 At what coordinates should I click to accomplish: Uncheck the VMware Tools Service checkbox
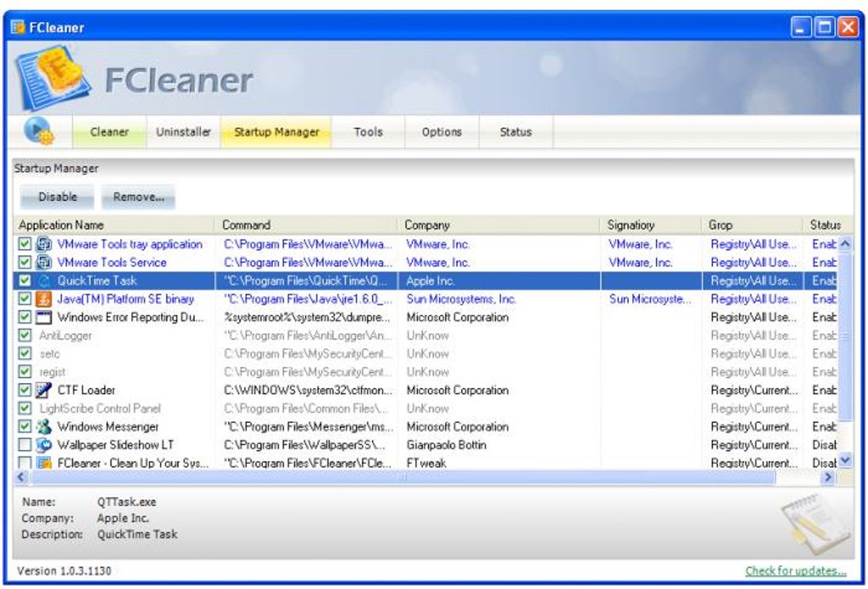click(25, 262)
